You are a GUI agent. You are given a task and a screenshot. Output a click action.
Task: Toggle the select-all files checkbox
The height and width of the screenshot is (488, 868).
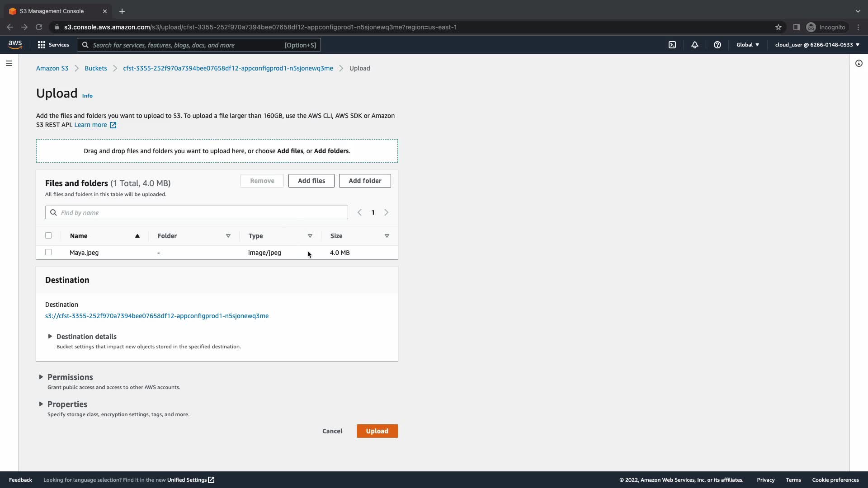[x=48, y=235]
